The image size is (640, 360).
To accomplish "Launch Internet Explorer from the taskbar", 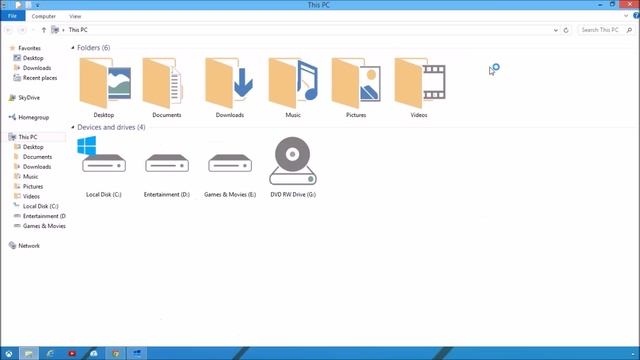I will coord(50,353).
